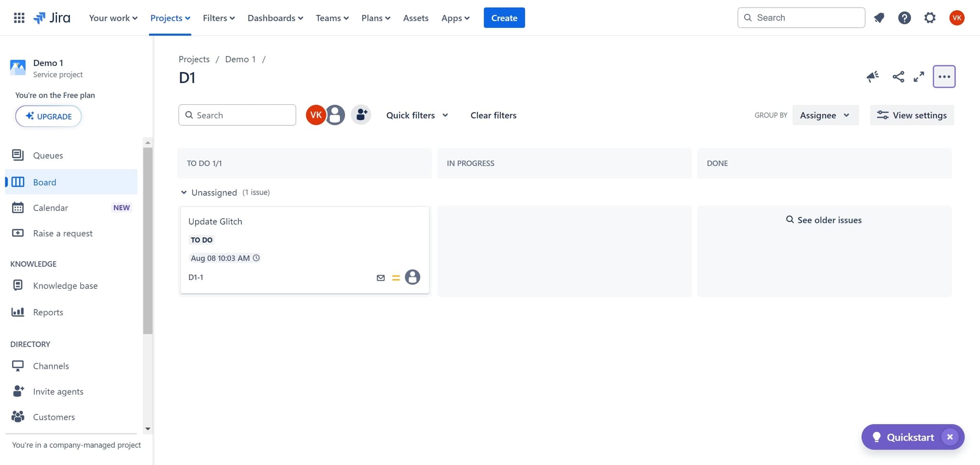This screenshot has width=980, height=465.
Task: Open the three-dot more actions menu
Action: 944,77
